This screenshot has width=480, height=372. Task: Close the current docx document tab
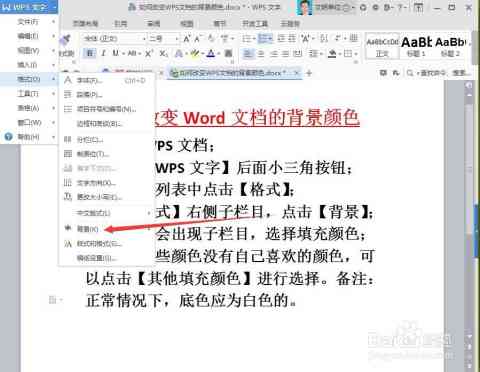[297, 73]
